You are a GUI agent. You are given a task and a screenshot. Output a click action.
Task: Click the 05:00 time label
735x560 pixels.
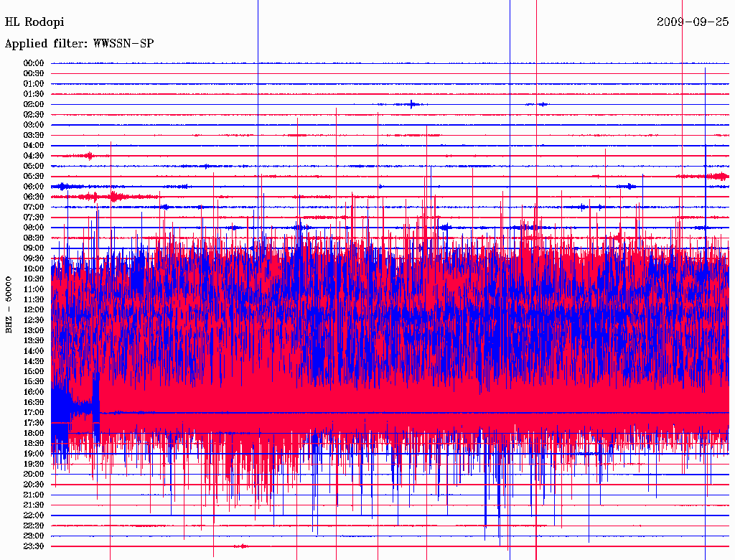tap(33, 166)
